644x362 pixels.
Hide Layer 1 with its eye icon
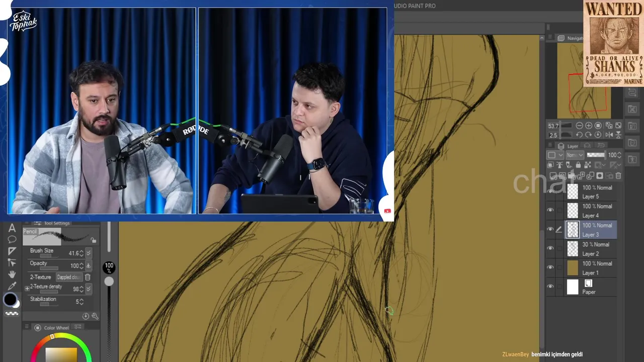550,267
